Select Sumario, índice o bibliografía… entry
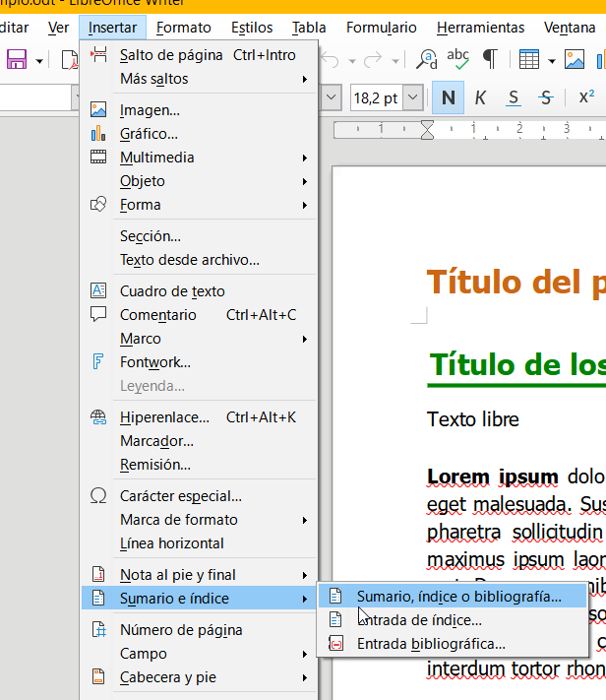The width and height of the screenshot is (606, 700). tap(458, 597)
